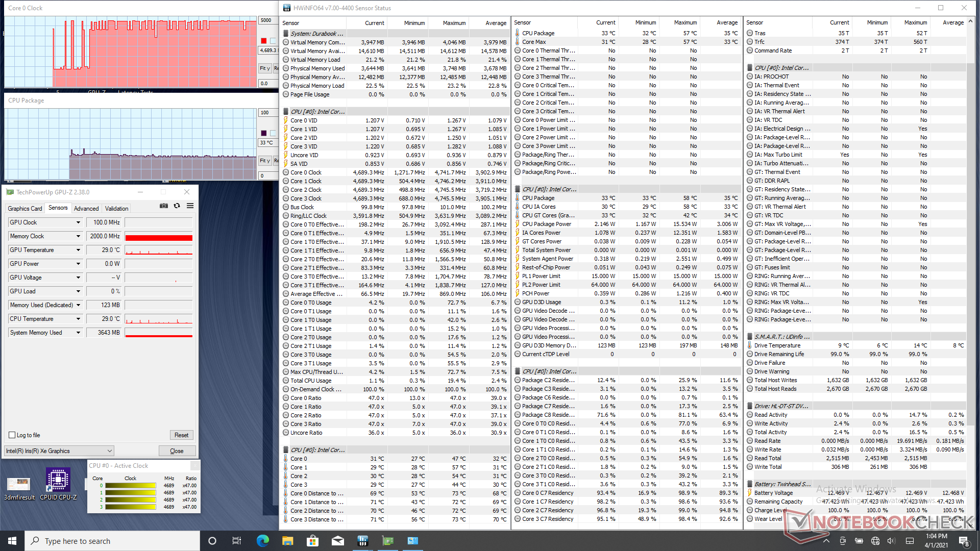Expand the GPU Clock sensor dropdown
Screen dimensions: 980x551
click(78, 222)
